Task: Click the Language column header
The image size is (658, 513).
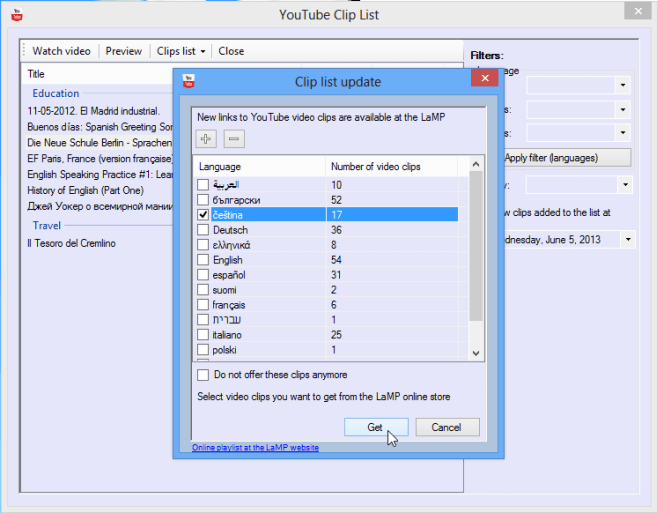Action: pos(260,167)
